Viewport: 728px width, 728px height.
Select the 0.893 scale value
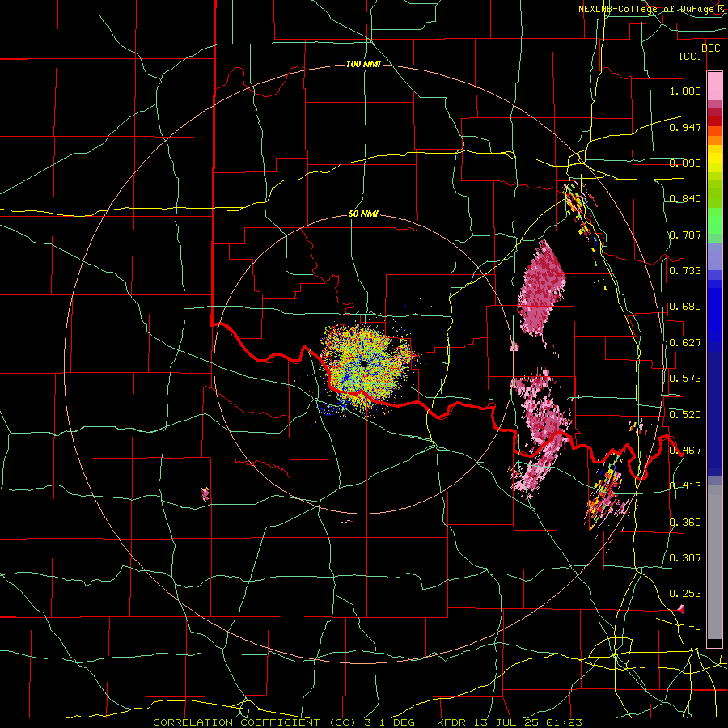[x=685, y=163]
